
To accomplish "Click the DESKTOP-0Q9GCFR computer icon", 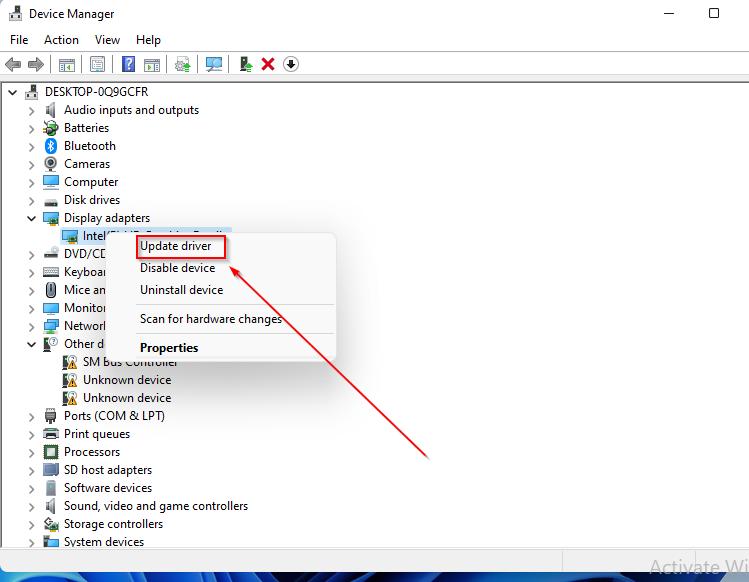I will 32,92.
